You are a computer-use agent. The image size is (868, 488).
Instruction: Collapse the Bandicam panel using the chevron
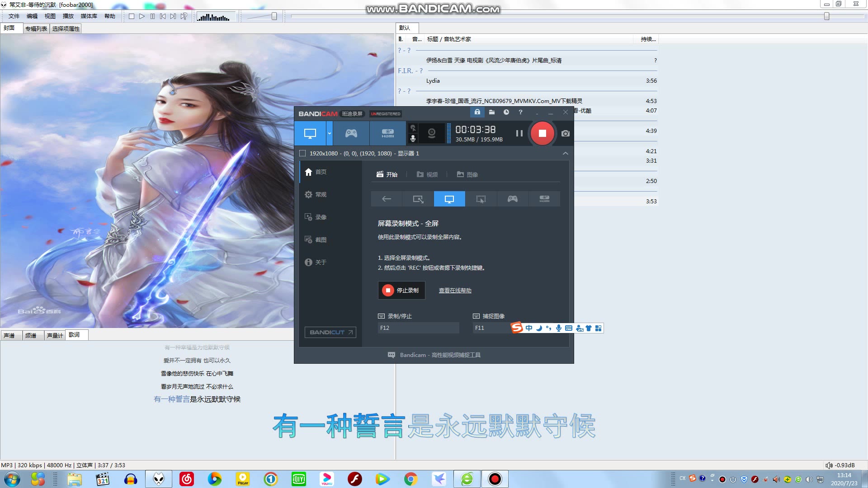565,154
